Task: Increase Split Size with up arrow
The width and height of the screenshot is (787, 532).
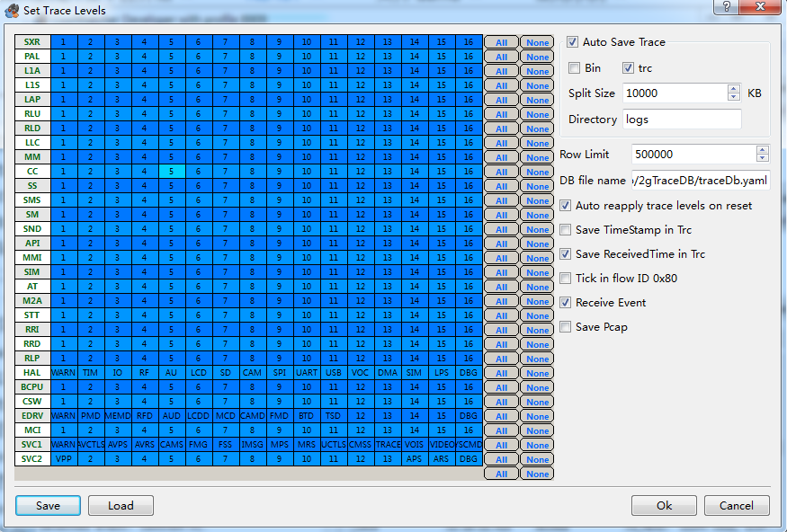Action: click(x=733, y=89)
